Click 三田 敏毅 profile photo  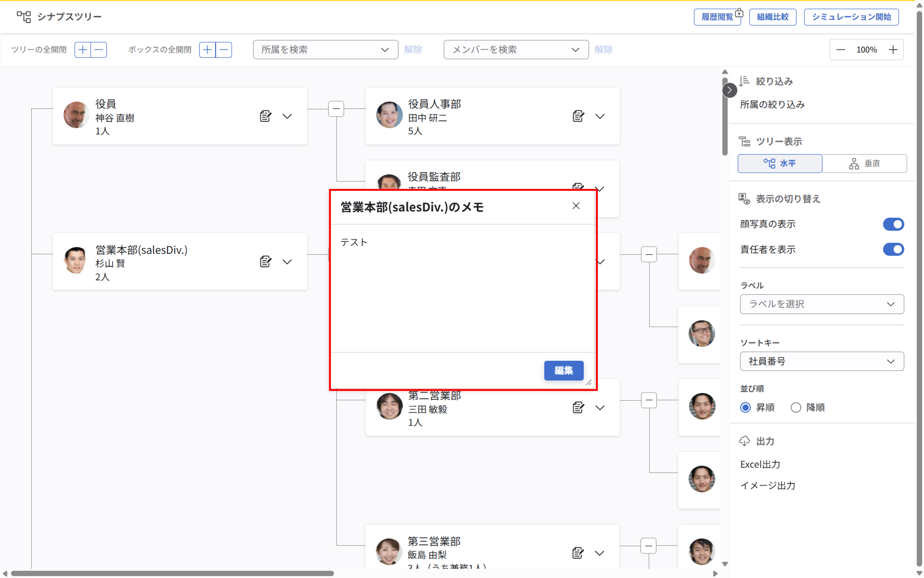tap(389, 406)
